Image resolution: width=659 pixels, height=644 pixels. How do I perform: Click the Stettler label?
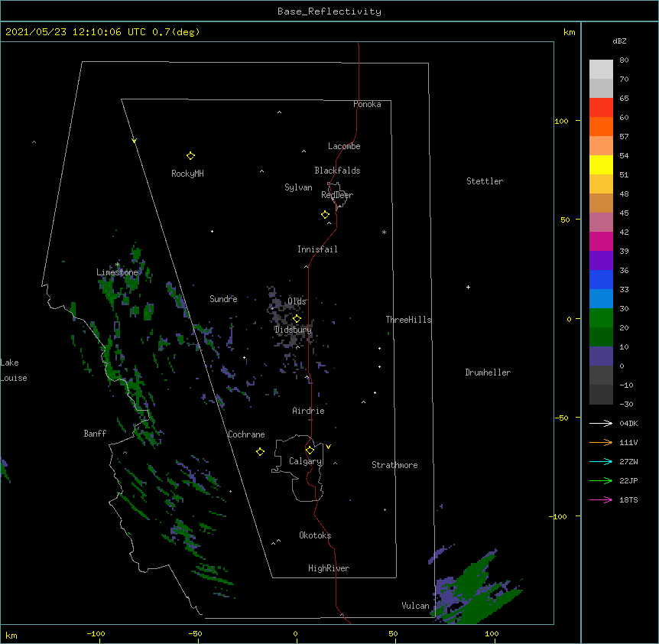pos(485,181)
